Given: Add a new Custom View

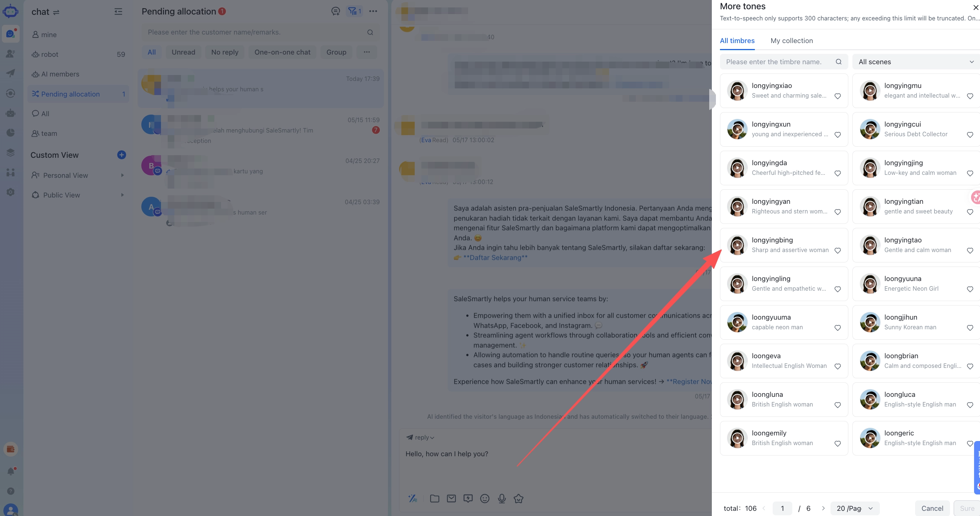Looking at the screenshot, I should (x=121, y=155).
